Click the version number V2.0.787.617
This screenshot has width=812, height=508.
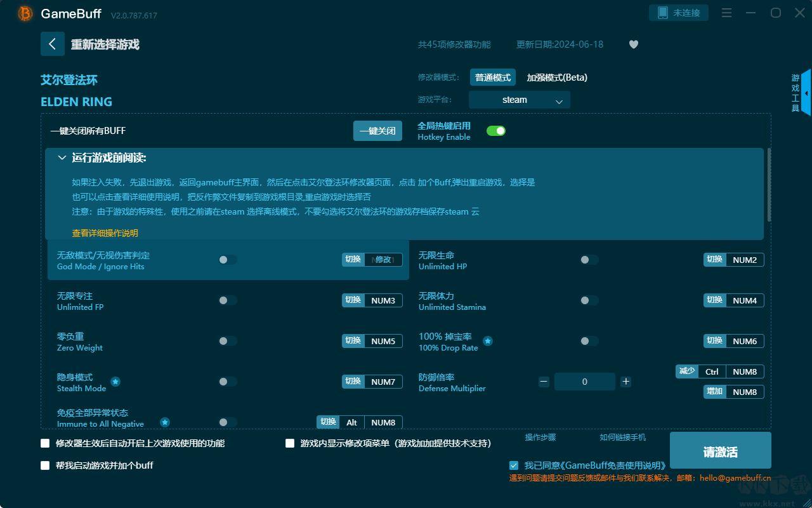134,15
